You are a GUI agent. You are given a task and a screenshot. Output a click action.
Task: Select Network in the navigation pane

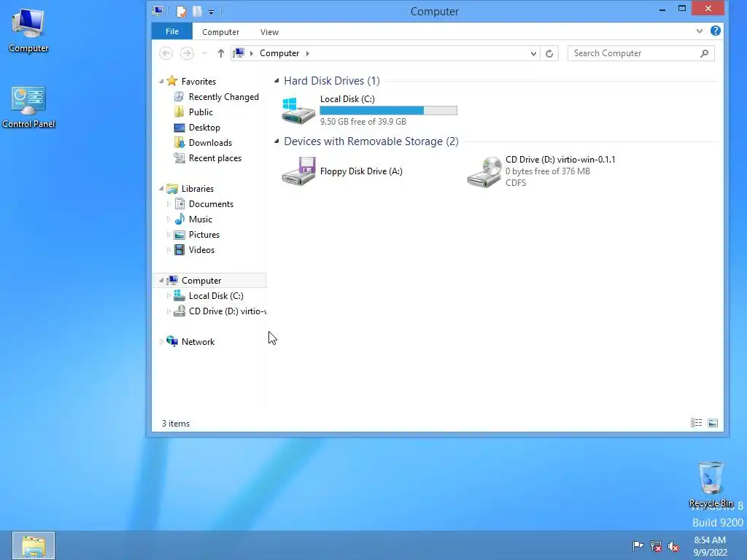coord(198,341)
